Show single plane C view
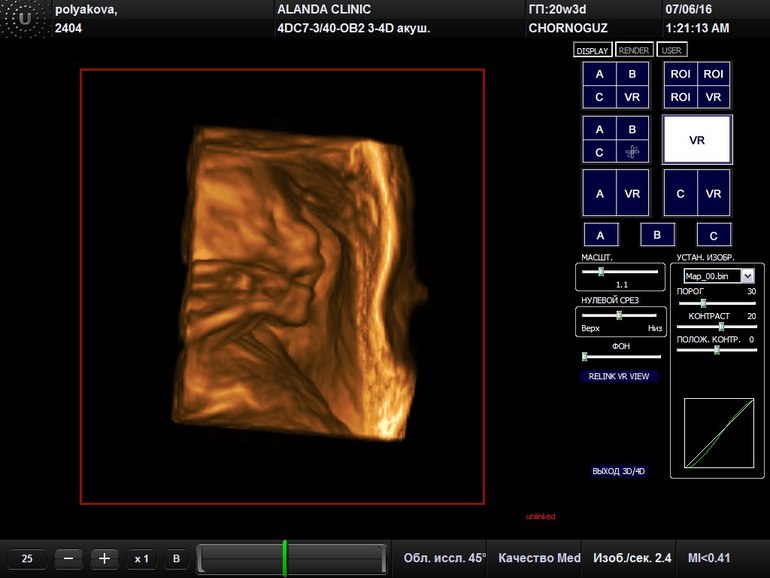This screenshot has height=578, width=770. tap(713, 236)
